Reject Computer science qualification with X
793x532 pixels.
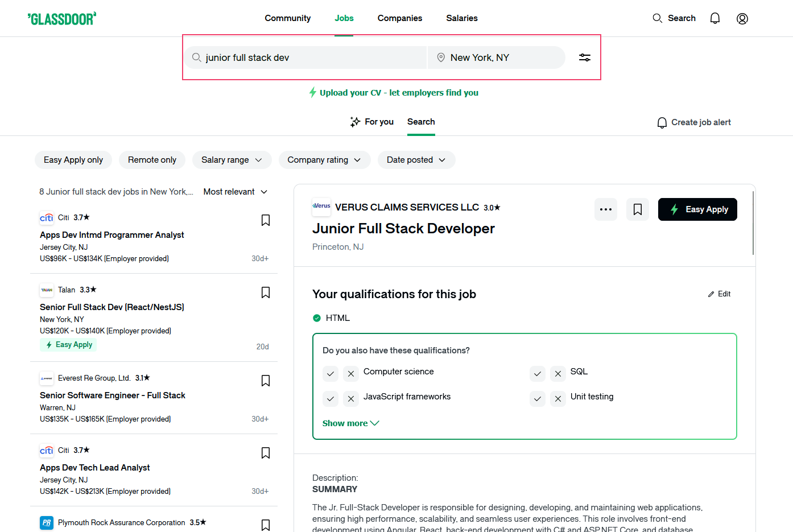(x=351, y=374)
